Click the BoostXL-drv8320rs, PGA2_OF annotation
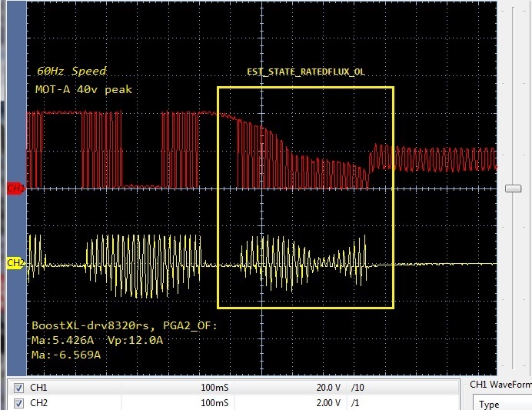The image size is (532, 410). [125, 326]
